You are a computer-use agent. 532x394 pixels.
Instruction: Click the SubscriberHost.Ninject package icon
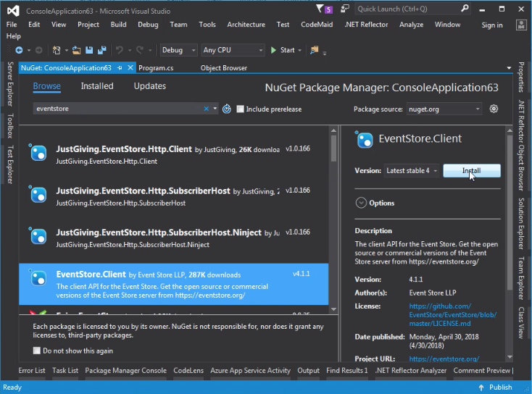38,236
